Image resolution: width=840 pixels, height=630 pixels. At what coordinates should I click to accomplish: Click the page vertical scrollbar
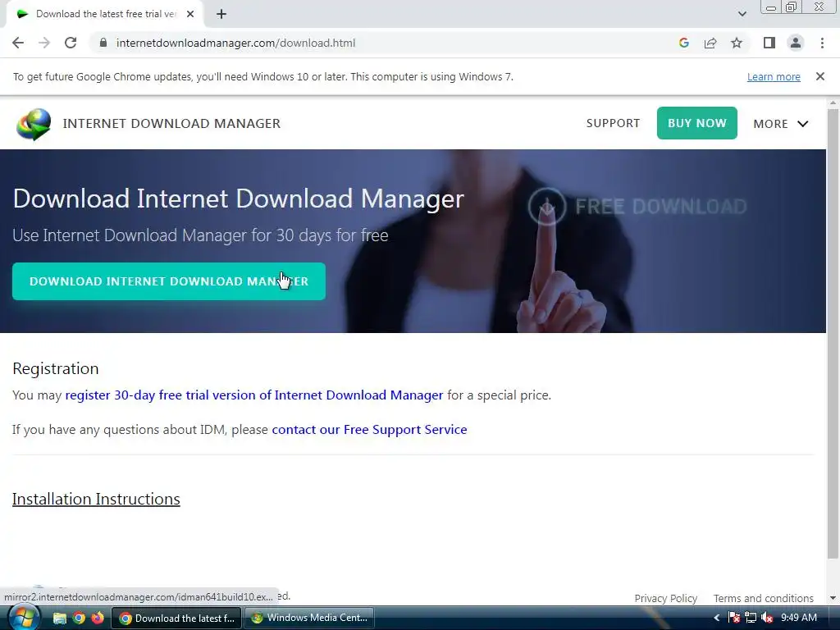(x=833, y=332)
